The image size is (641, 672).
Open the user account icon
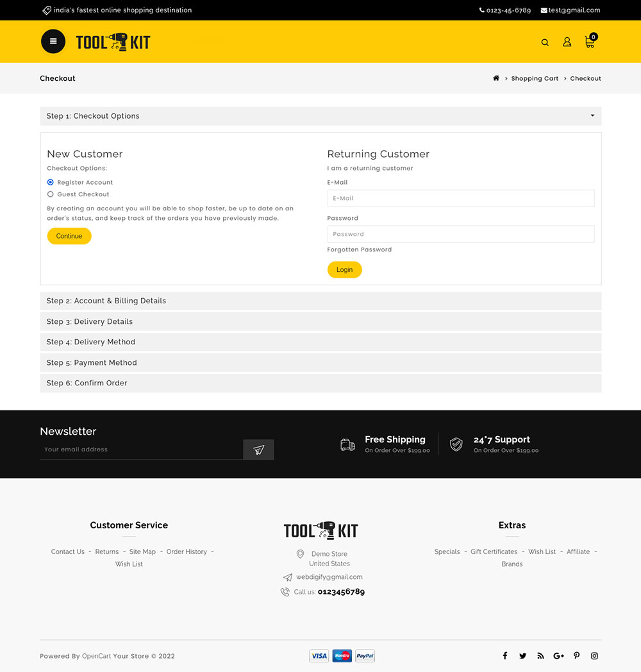tap(567, 42)
